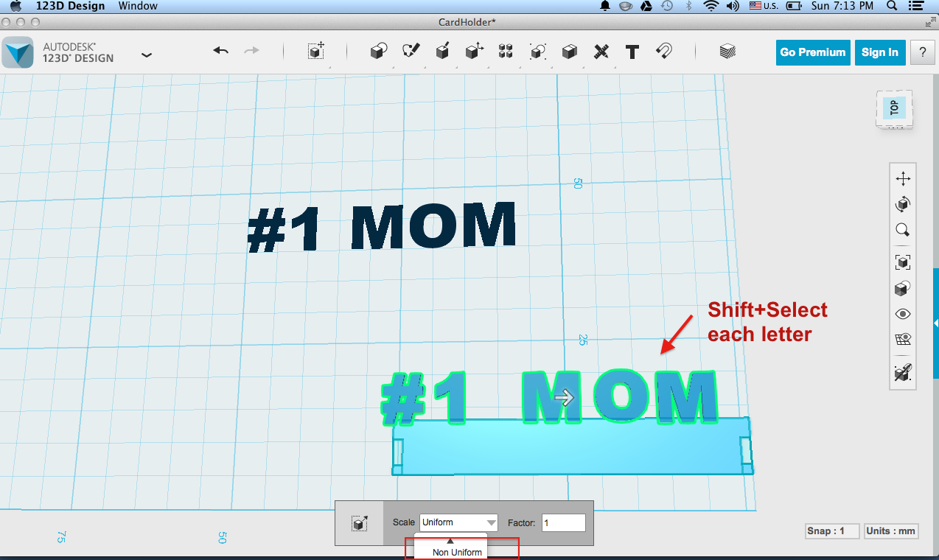Select the dark #1 MOM text object
Viewport: 939px width, 560px height.
[x=382, y=227]
